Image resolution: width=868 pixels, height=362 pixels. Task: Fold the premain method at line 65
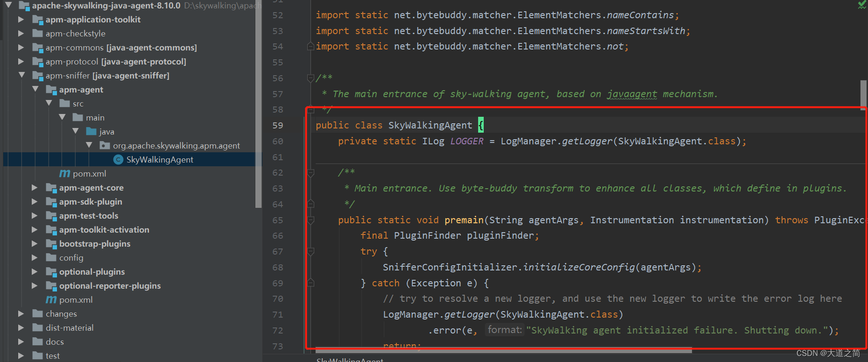311,220
